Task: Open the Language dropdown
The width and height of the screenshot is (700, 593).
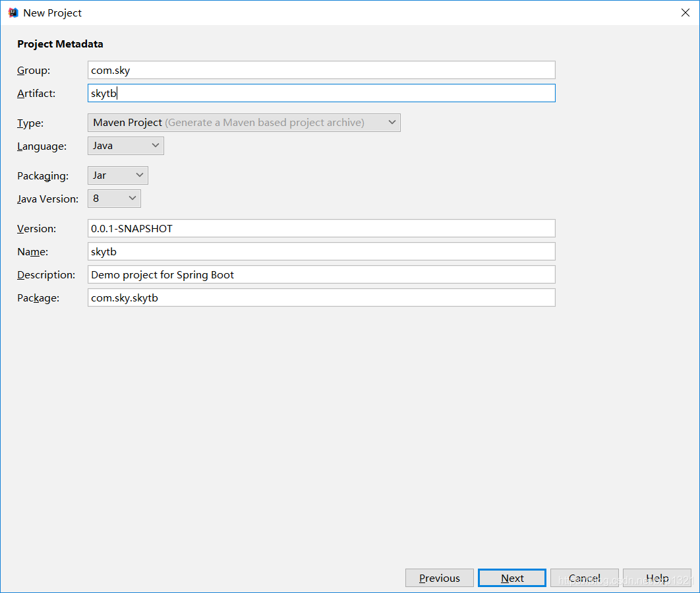Action: point(125,145)
